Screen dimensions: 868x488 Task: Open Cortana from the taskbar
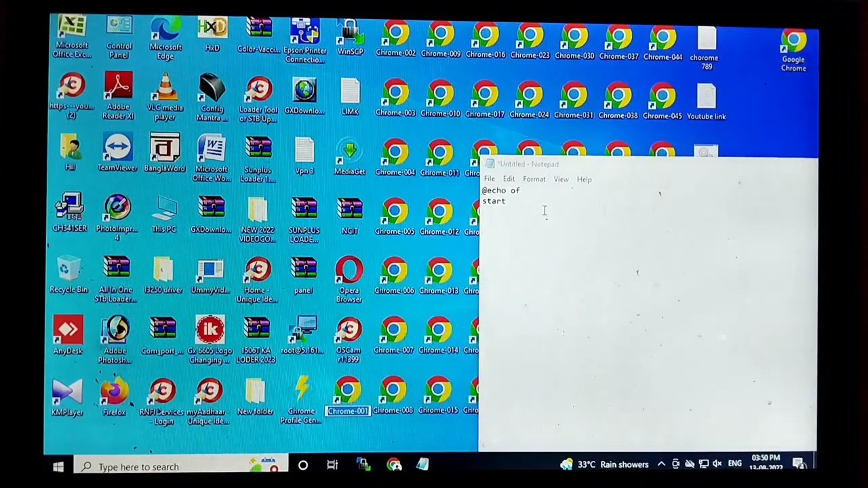coord(303,465)
